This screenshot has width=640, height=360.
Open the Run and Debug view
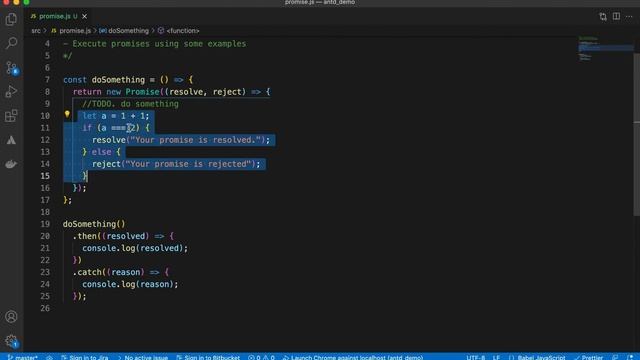(x=11, y=92)
